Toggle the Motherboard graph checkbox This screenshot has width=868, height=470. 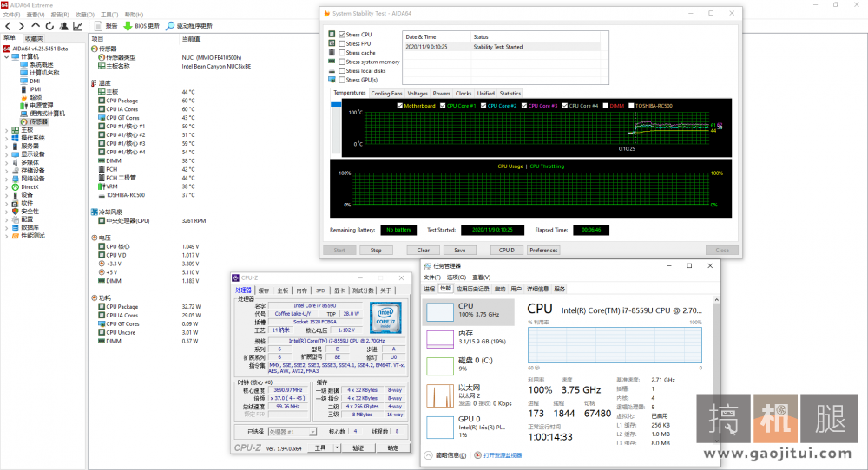(399, 106)
